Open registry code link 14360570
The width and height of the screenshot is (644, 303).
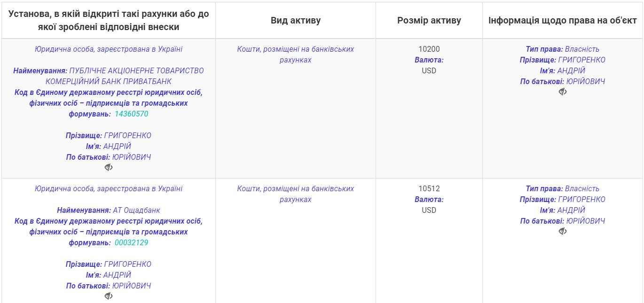(x=132, y=114)
